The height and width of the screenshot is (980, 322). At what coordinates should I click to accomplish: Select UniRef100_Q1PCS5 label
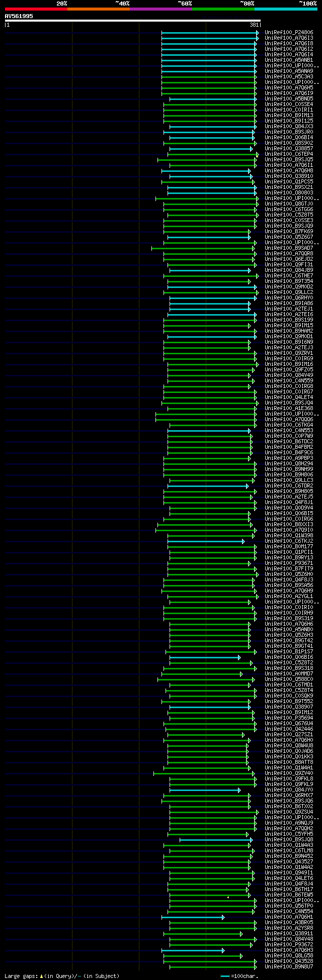click(x=289, y=181)
